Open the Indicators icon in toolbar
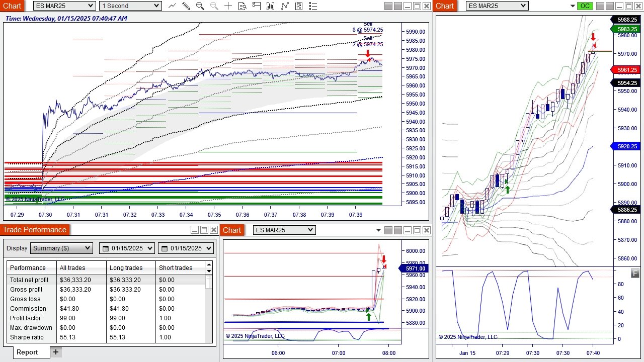 point(271,6)
